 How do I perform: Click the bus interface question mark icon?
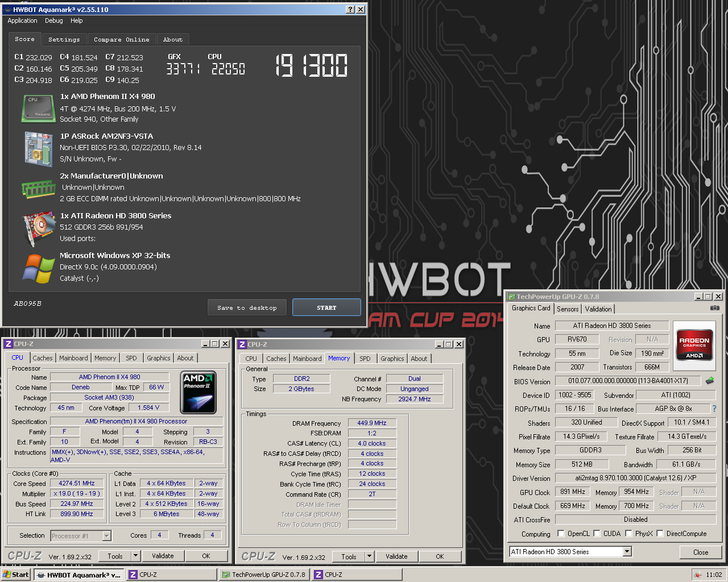click(x=714, y=409)
